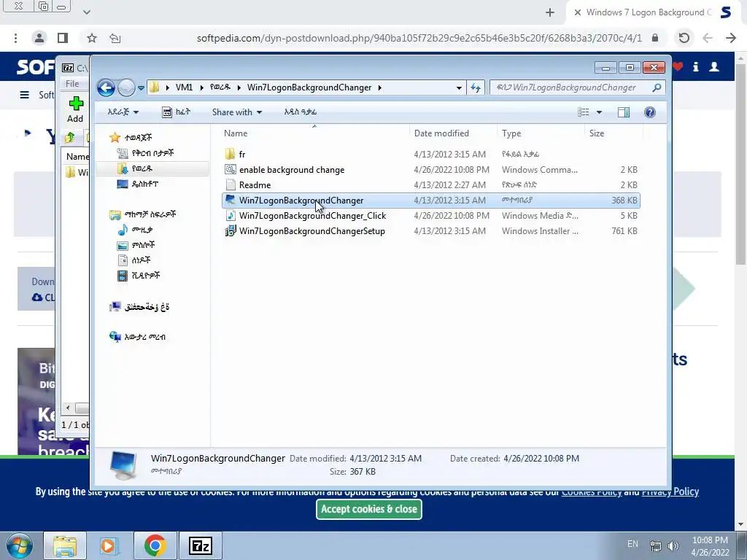Open the Organize dropdown in Explorer toolbar

tap(123, 112)
